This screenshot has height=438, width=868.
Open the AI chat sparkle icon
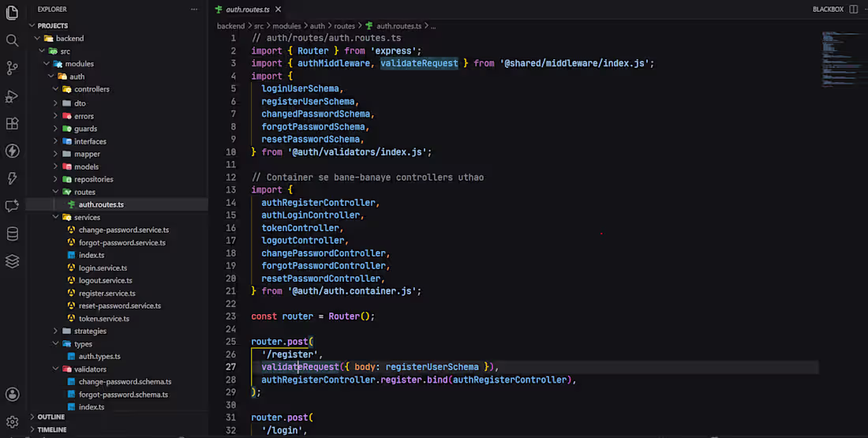click(x=12, y=206)
